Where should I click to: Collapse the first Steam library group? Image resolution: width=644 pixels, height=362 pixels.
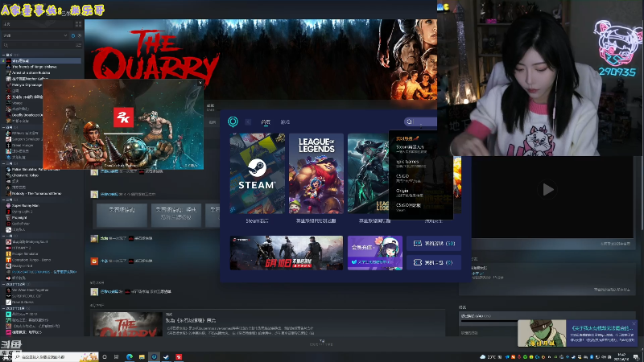tap(4, 55)
